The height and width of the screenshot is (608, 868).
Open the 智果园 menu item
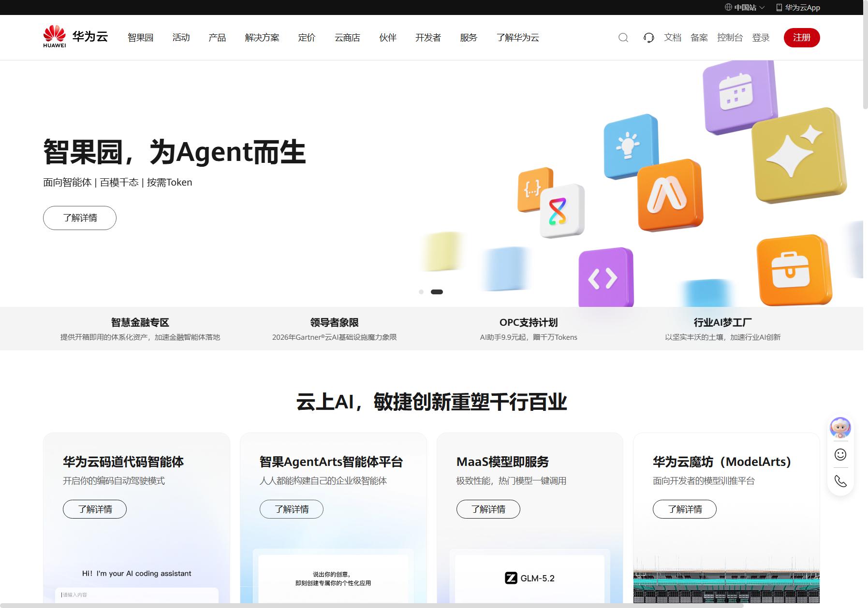pyautogui.click(x=140, y=38)
